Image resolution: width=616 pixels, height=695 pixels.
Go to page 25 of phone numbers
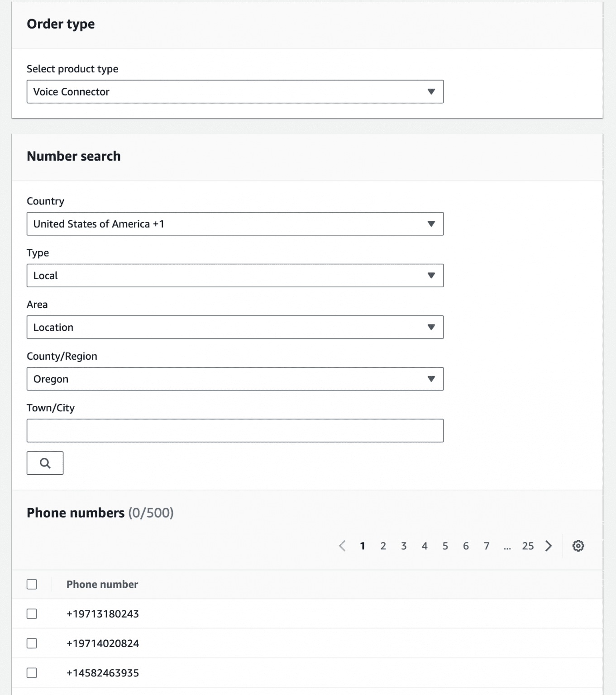click(x=528, y=546)
